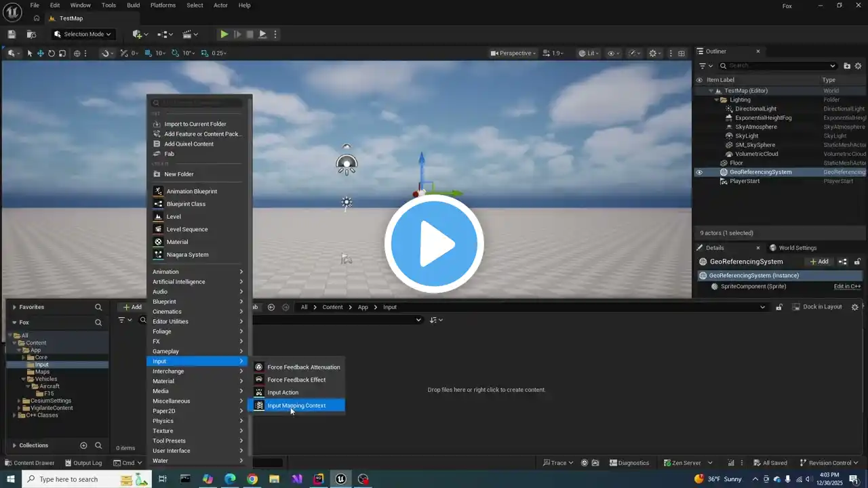Screen dimensions: 868x488
Task: Click the green Play button in toolbar
Action: 224,35
